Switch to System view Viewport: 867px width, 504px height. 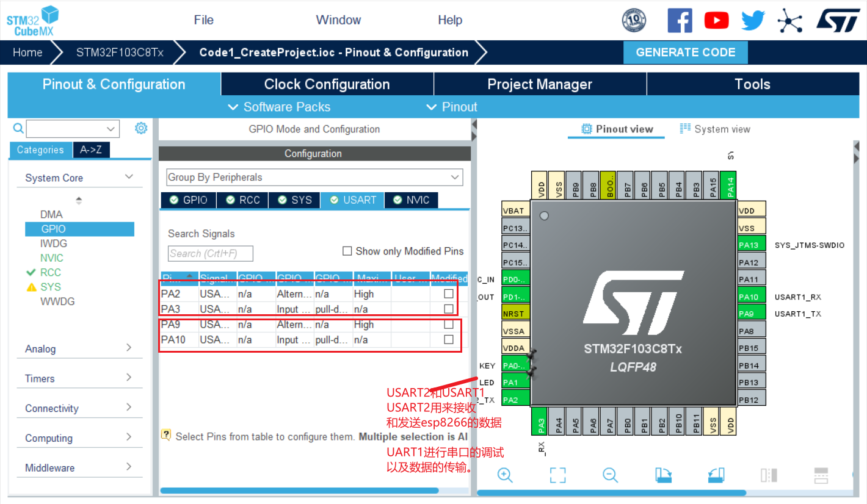(x=715, y=129)
